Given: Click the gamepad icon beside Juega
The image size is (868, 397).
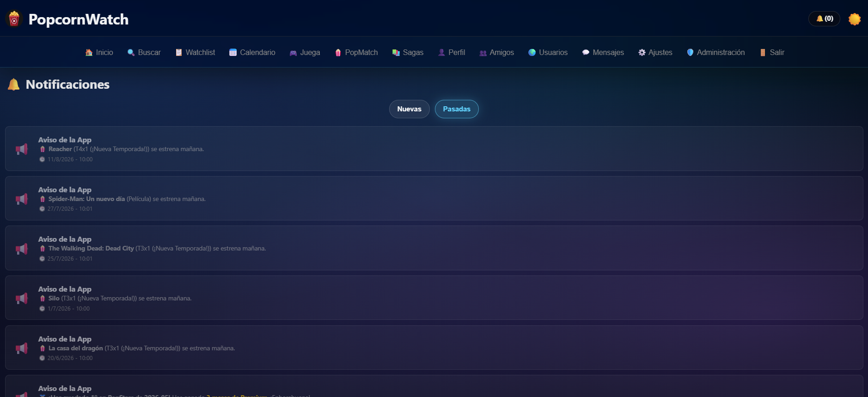Looking at the screenshot, I should pos(293,53).
